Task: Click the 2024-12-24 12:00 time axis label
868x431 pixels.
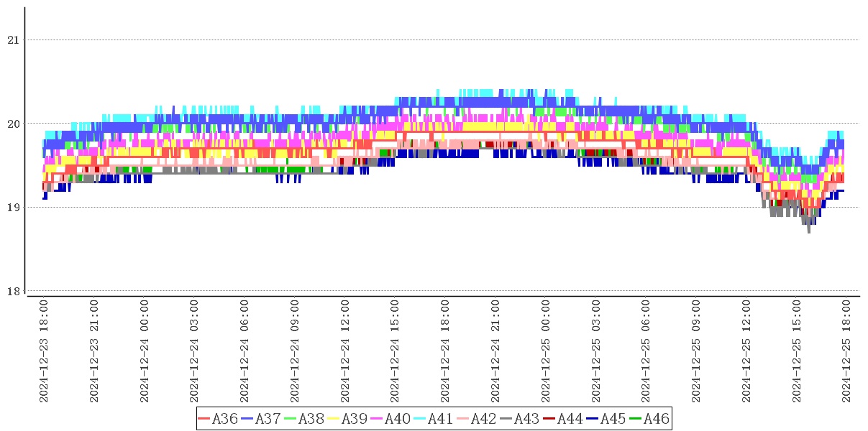Action: click(x=345, y=351)
